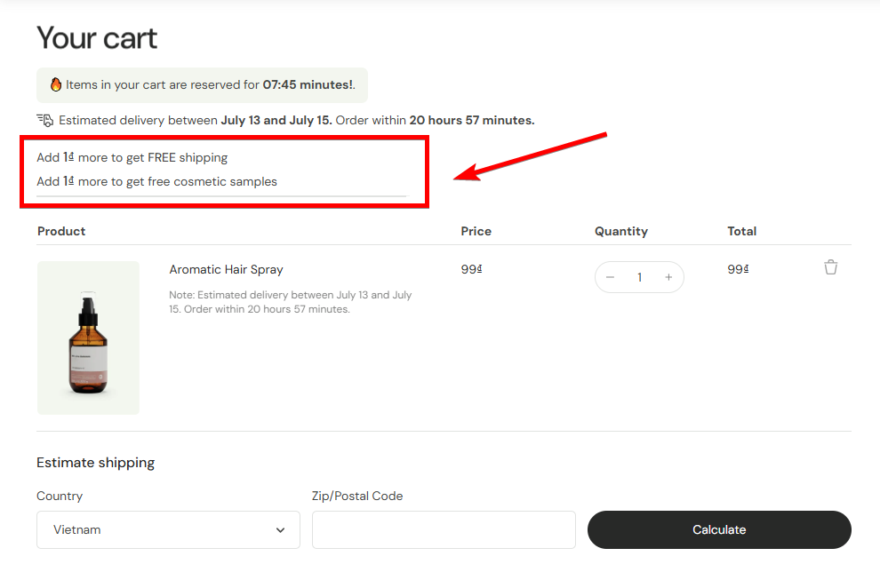Click the Price column header

(476, 231)
